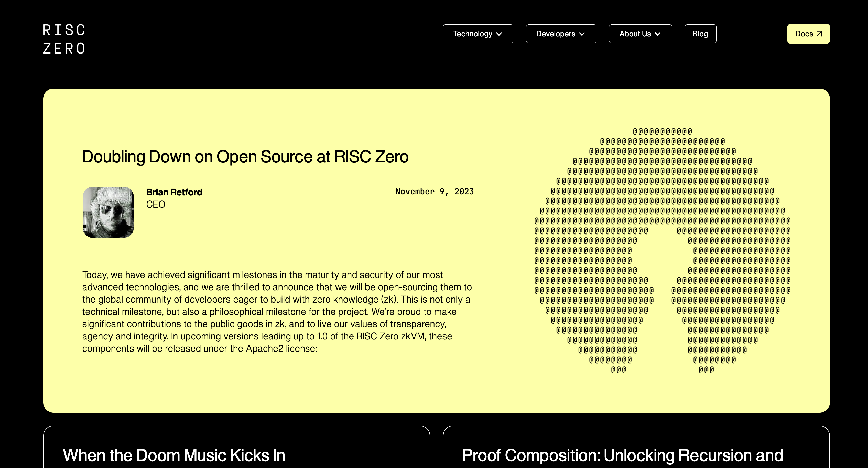Image resolution: width=868 pixels, height=468 pixels.
Task: Open the Technology dropdown menu
Action: 473,34
